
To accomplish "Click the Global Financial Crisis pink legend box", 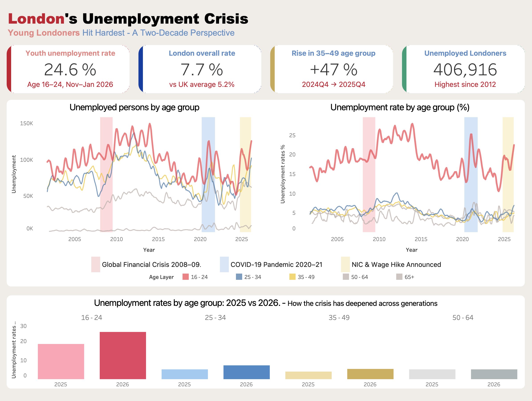I will (x=95, y=264).
